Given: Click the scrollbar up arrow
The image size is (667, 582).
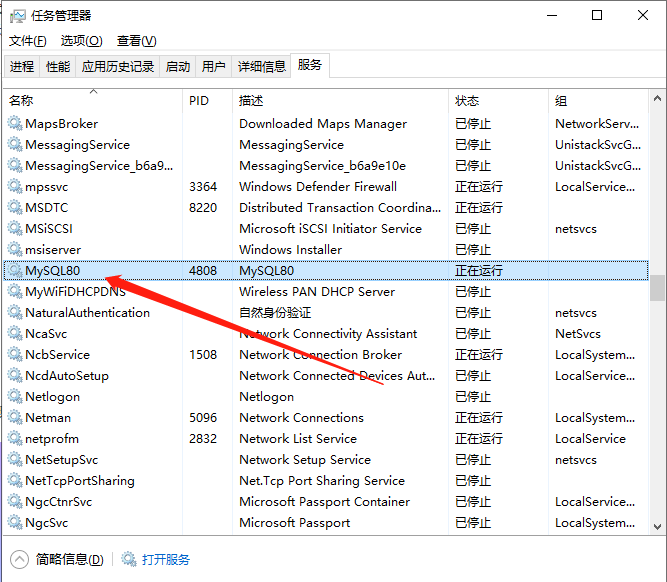Looking at the screenshot, I should coord(657,99).
